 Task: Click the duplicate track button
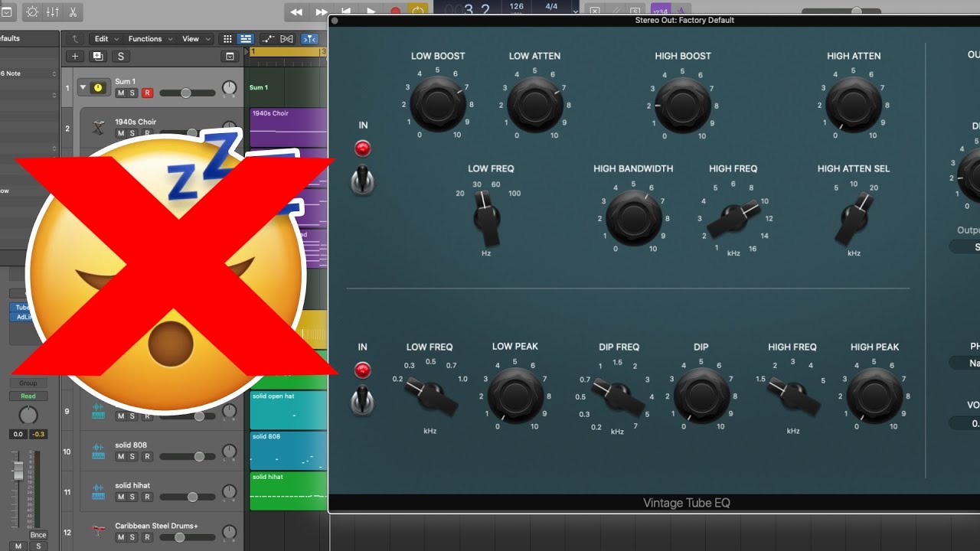98,56
